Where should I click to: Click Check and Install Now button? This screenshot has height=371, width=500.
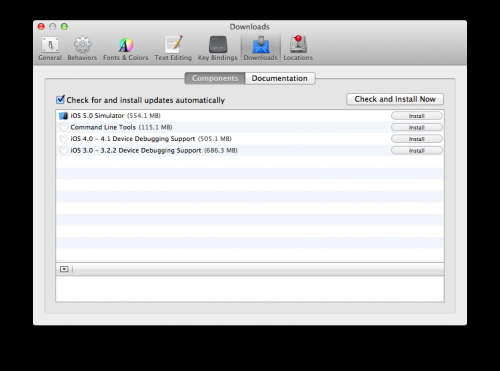coord(395,99)
